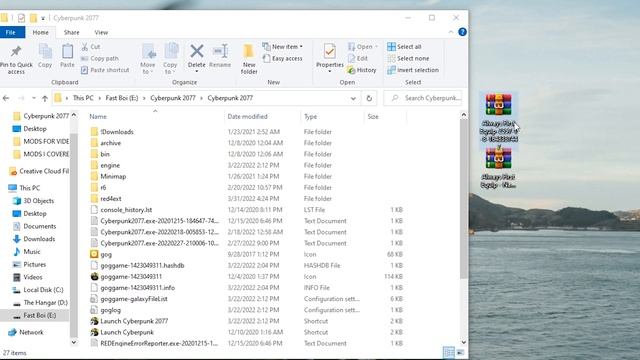Open the Properties ribbon button
This screenshot has width=640, height=360.
tap(330, 58)
